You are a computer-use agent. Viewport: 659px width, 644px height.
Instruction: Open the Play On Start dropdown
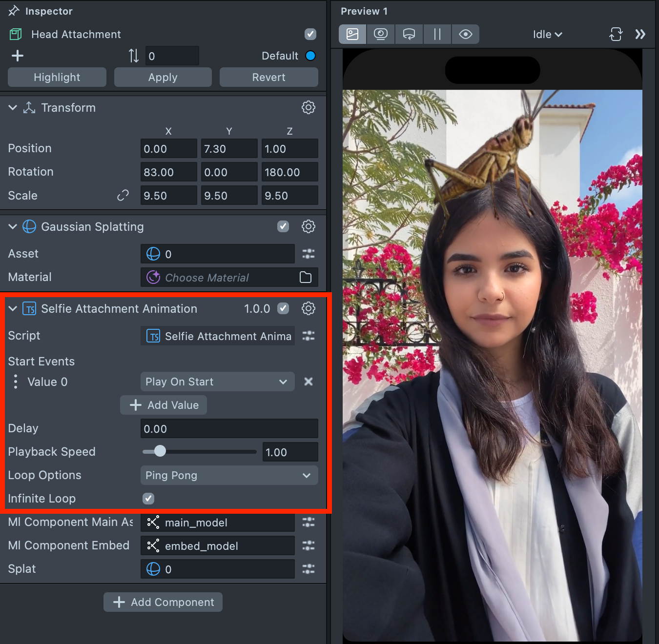217,382
